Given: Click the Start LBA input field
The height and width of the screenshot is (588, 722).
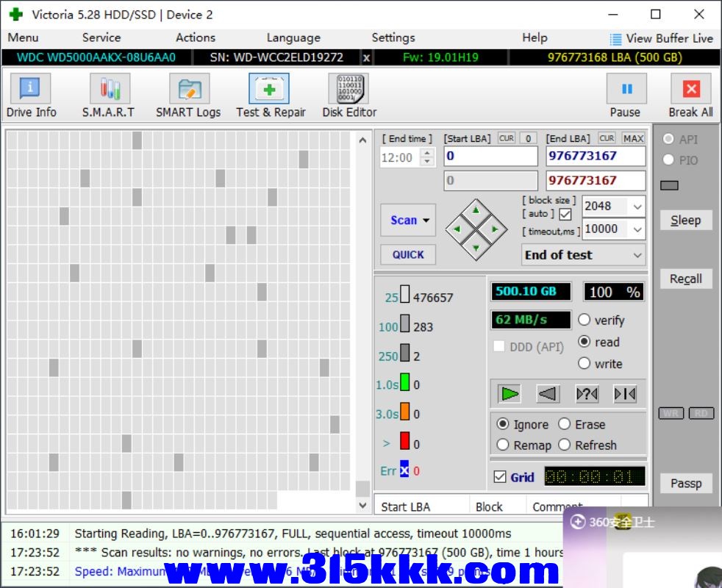Looking at the screenshot, I should point(491,156).
